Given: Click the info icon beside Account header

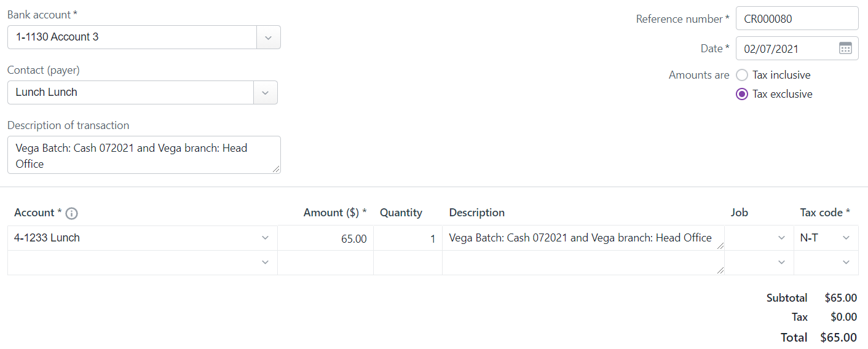Looking at the screenshot, I should point(71,213).
